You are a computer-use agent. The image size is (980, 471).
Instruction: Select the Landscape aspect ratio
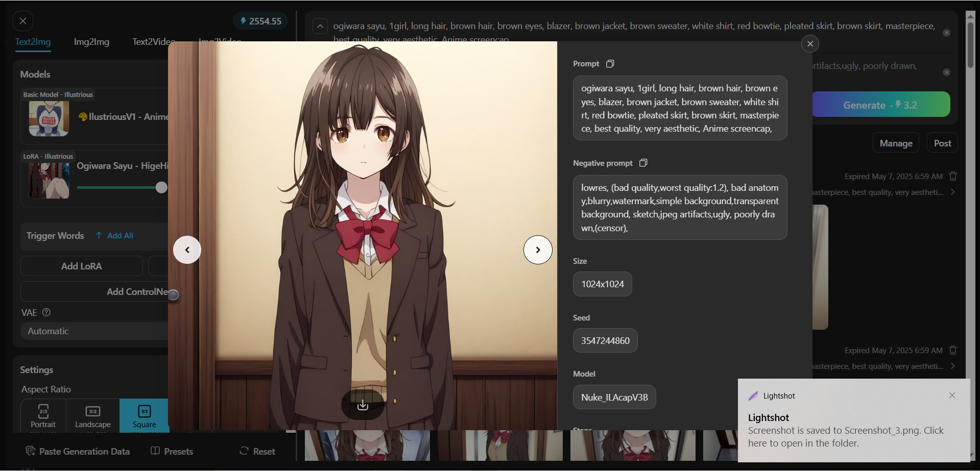click(x=93, y=416)
